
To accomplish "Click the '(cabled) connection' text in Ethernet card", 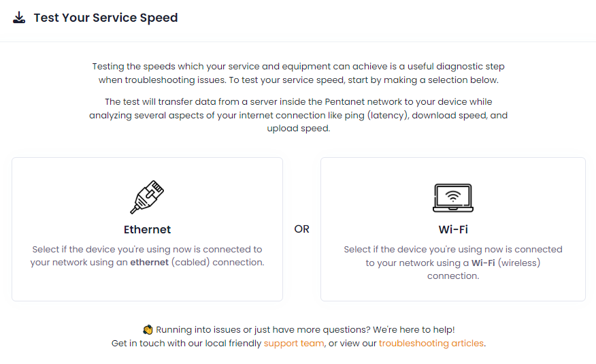I will [218, 262].
